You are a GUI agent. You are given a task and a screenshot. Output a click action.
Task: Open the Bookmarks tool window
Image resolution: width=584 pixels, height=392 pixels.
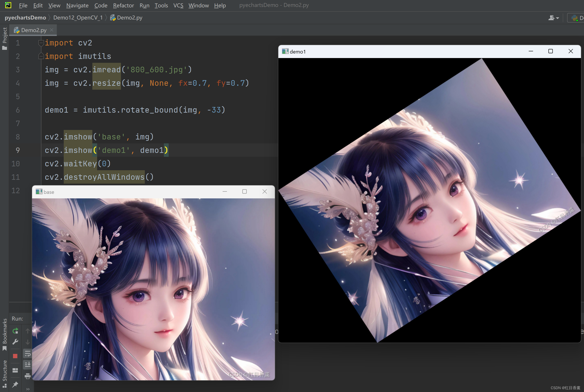[x=5, y=335]
